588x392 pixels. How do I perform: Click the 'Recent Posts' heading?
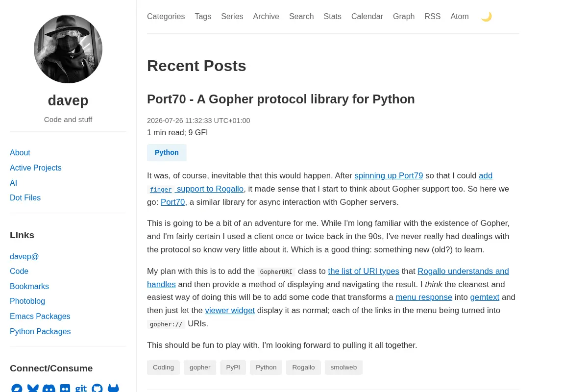[196, 66]
